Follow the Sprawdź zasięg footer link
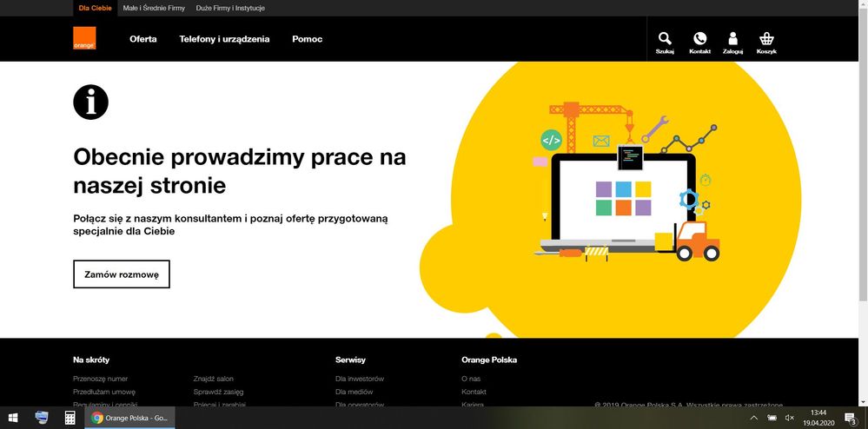 [218, 392]
